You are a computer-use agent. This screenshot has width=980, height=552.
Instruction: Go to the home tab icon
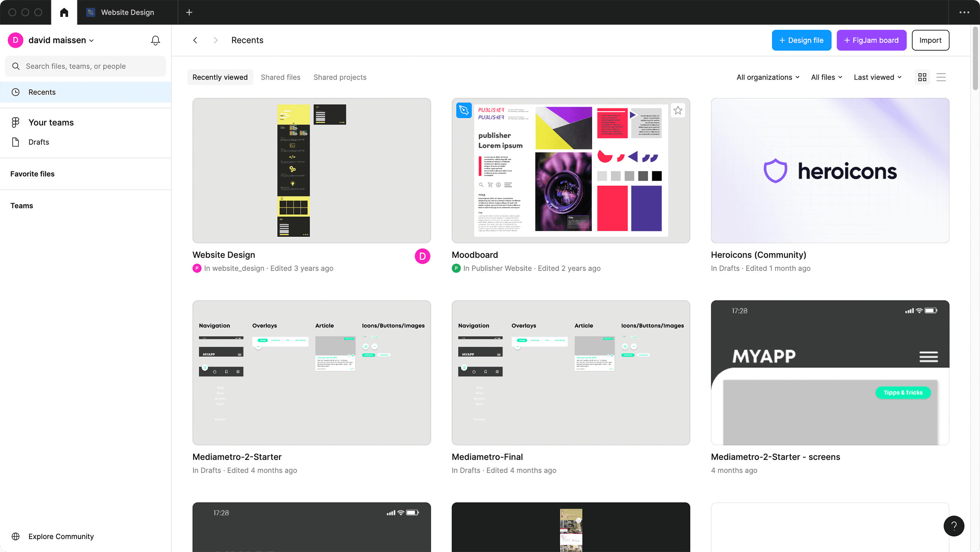[x=64, y=13]
